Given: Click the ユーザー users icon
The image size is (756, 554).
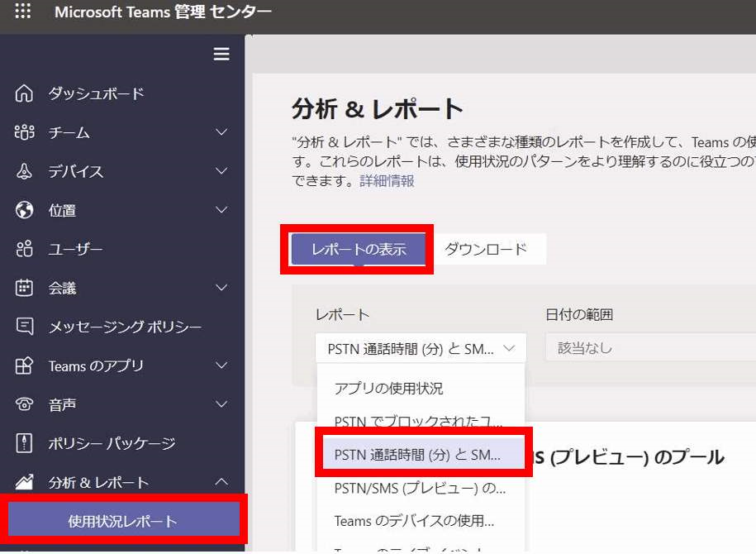Looking at the screenshot, I should (x=24, y=249).
